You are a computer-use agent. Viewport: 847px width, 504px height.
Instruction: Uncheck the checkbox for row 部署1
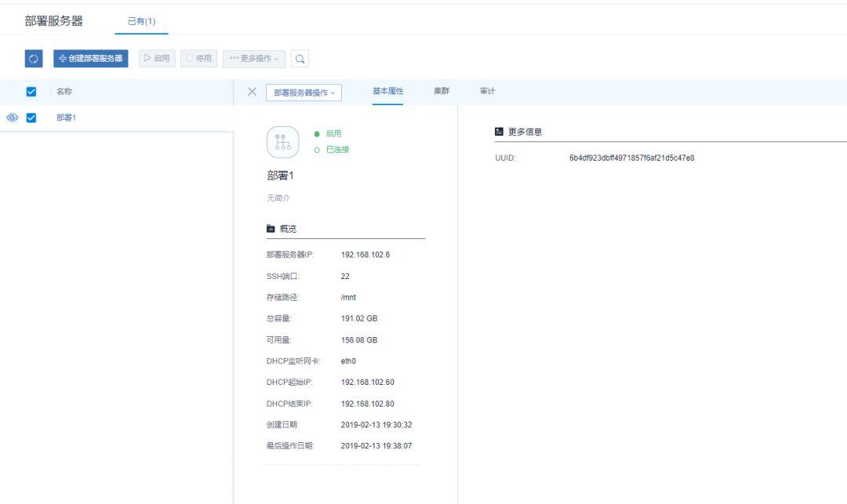32,118
